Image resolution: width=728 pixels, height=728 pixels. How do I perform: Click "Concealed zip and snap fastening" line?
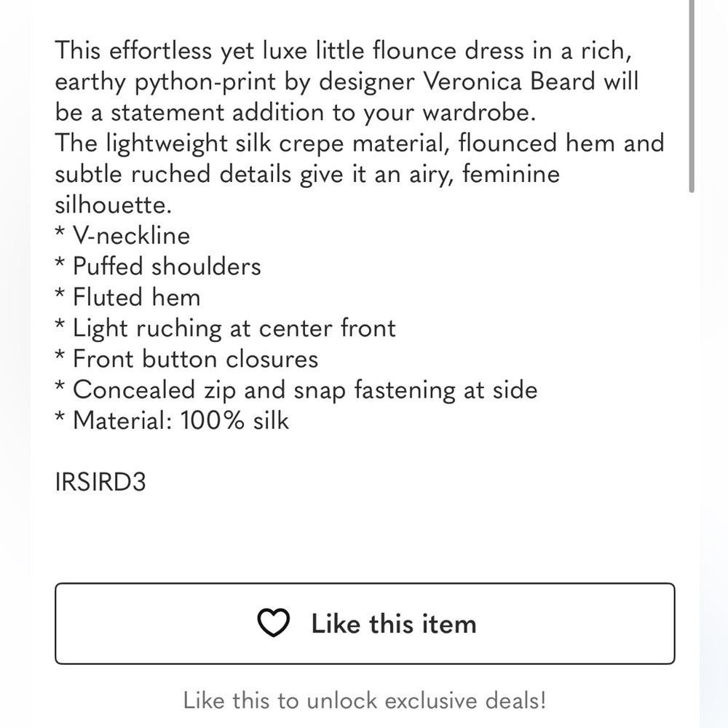296,390
